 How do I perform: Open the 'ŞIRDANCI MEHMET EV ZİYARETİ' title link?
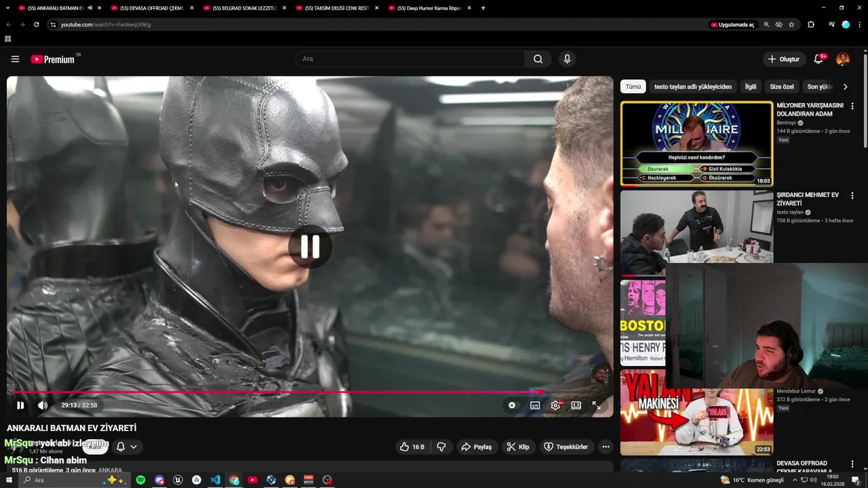pyautogui.click(x=808, y=199)
